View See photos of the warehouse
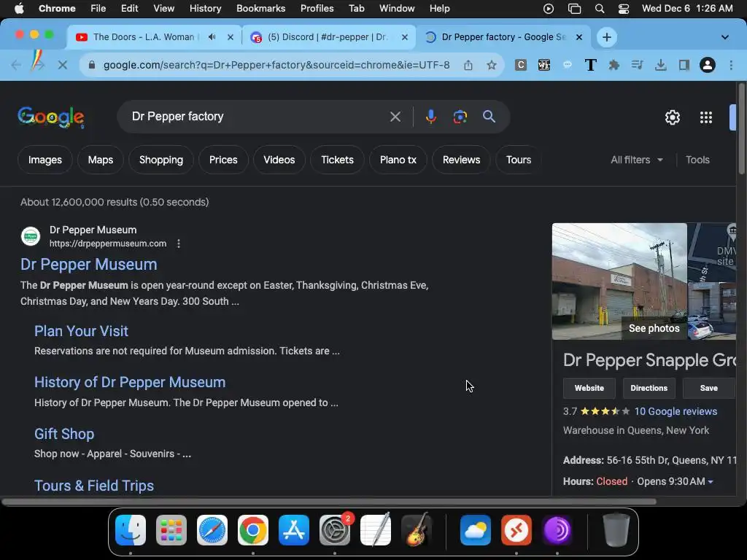 (654, 328)
